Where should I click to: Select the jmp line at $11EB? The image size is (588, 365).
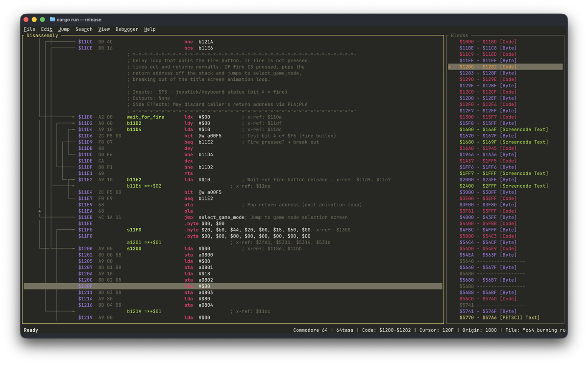coord(233,217)
